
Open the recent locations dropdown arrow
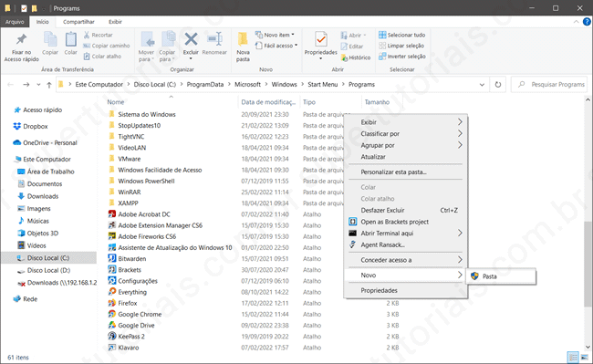click(x=38, y=85)
